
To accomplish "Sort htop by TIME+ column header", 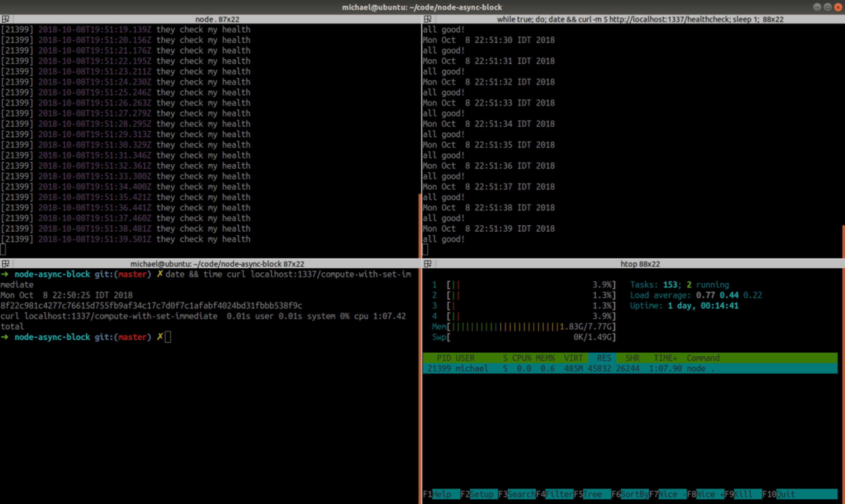I will (665, 358).
